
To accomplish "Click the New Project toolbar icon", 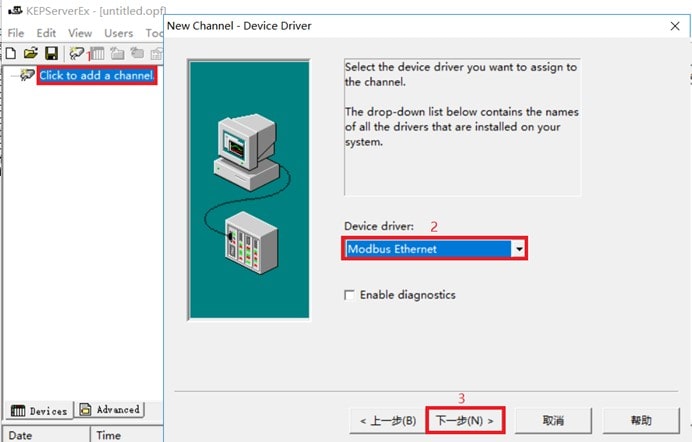I will pos(11,53).
